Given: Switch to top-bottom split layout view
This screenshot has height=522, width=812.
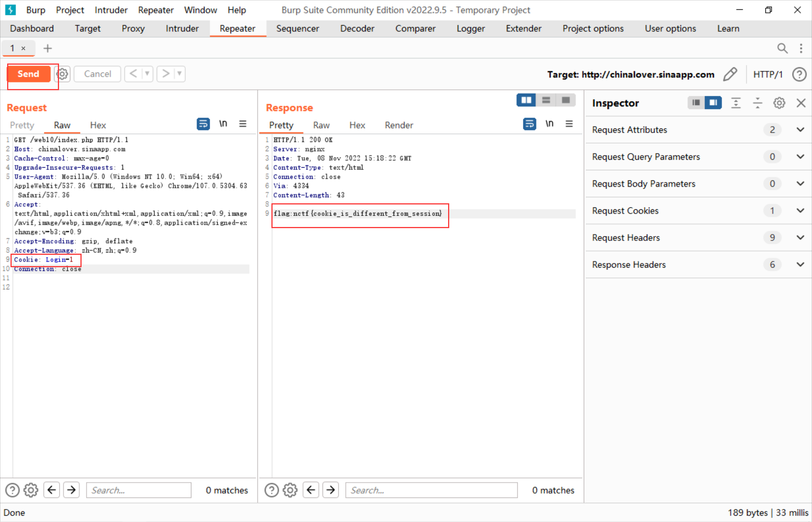Looking at the screenshot, I should [546, 100].
